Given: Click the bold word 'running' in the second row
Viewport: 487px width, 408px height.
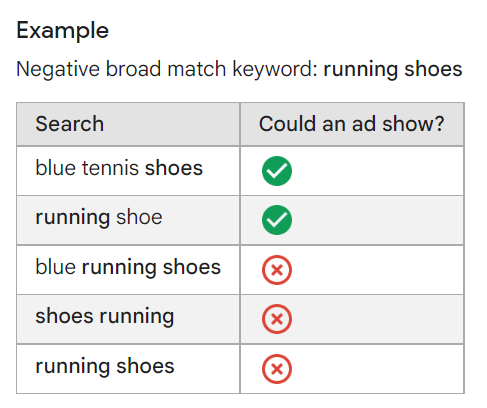Looking at the screenshot, I should click(x=73, y=218).
